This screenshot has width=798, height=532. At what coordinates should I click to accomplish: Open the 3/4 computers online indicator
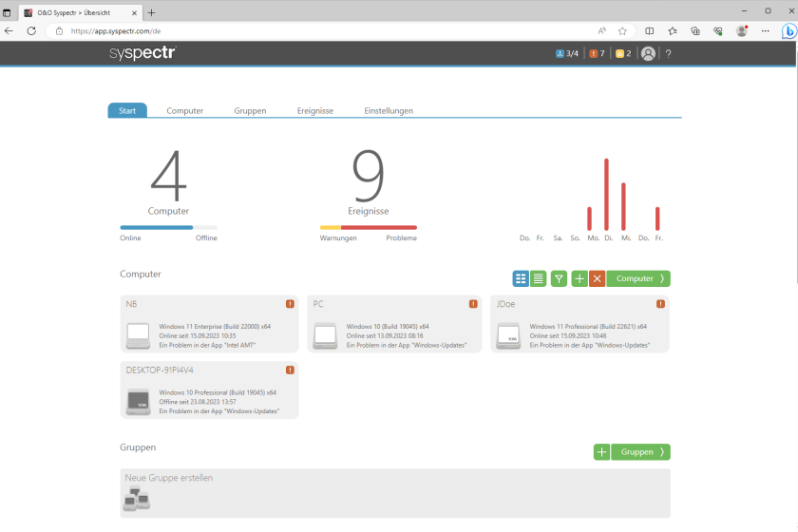[x=567, y=53]
